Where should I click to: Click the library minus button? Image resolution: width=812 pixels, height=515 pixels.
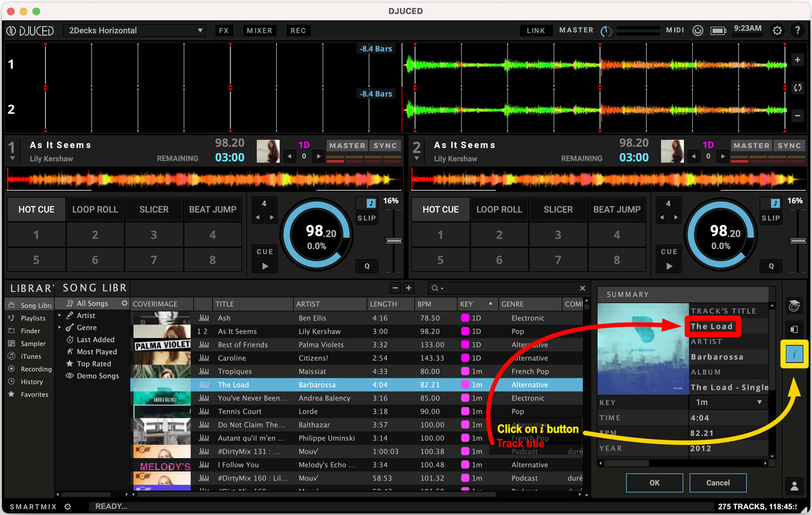click(x=395, y=288)
